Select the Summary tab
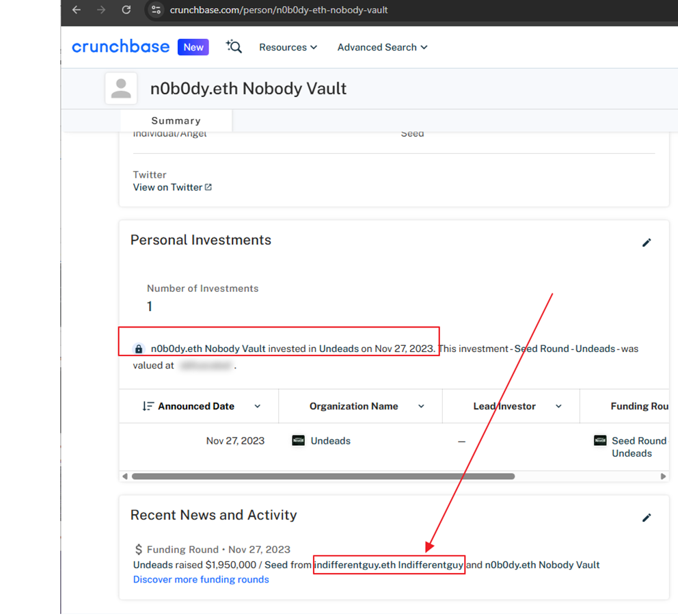Screen dimensions: 678x616 coord(176,121)
